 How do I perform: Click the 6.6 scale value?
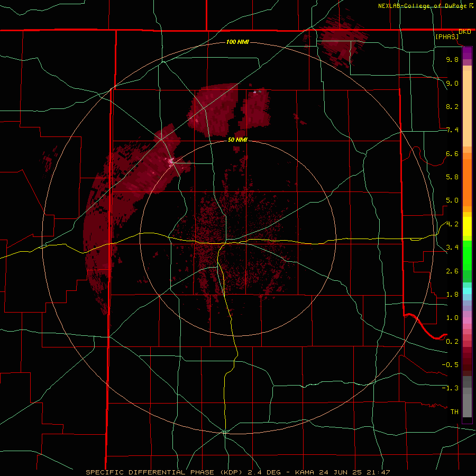click(452, 153)
